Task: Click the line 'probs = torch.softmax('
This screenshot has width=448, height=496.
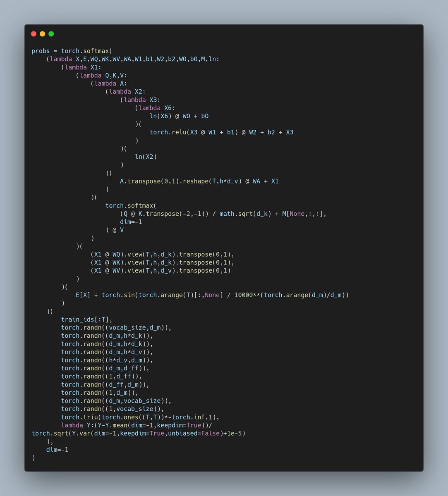Action: 72,51
